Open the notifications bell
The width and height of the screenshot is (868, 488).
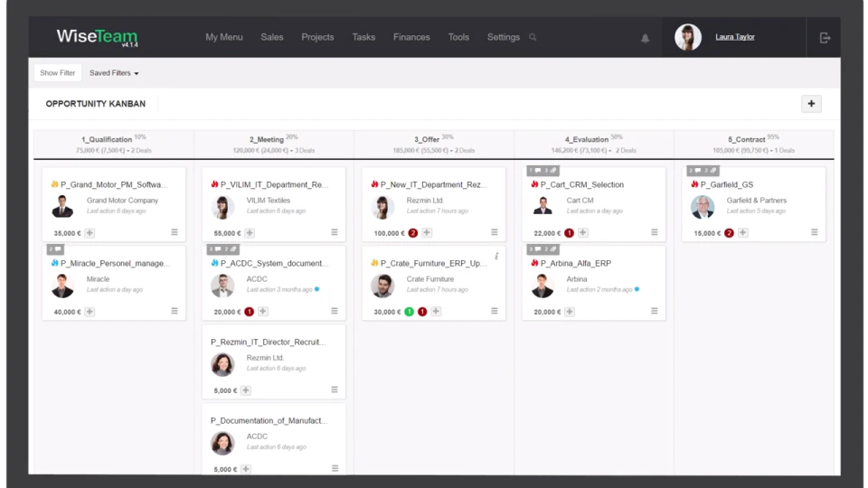pyautogui.click(x=645, y=38)
